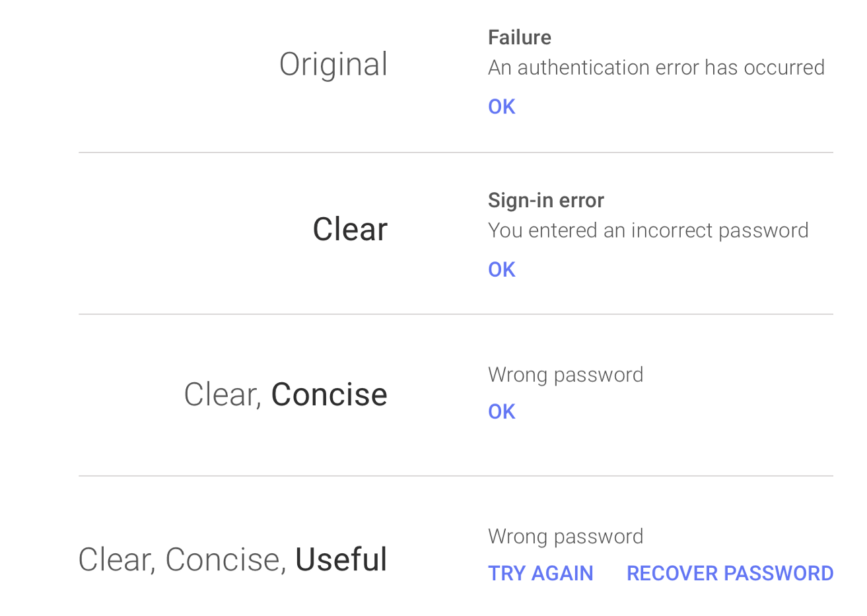Open the RECOVER PASSWORD link
Viewport: 867px width, 616px height.
(730, 573)
